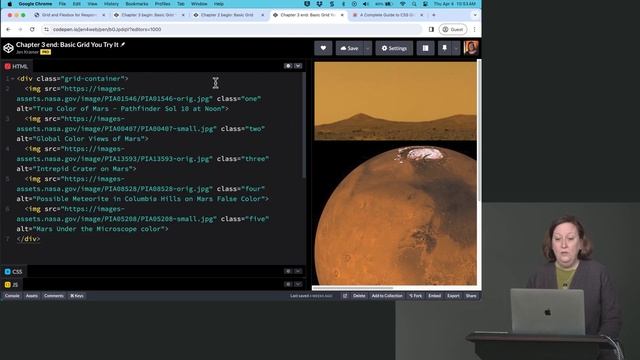Pin this pen with the pin icon
The height and width of the screenshot is (360, 640).
click(x=444, y=48)
